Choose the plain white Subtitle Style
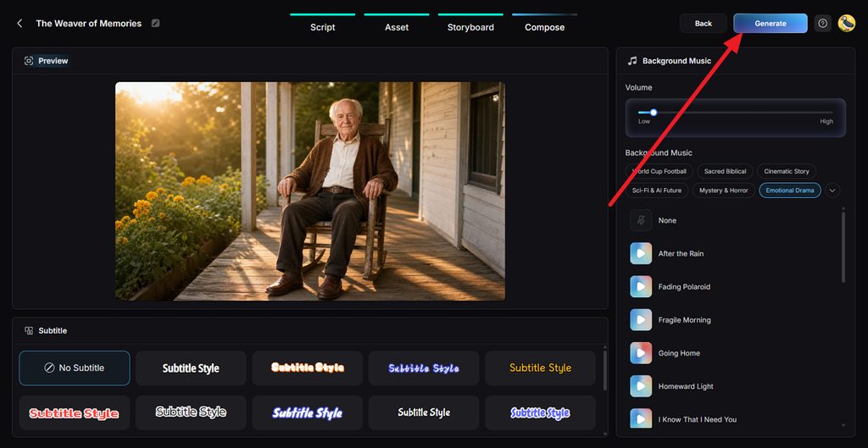The height and width of the screenshot is (448, 868). [191, 368]
